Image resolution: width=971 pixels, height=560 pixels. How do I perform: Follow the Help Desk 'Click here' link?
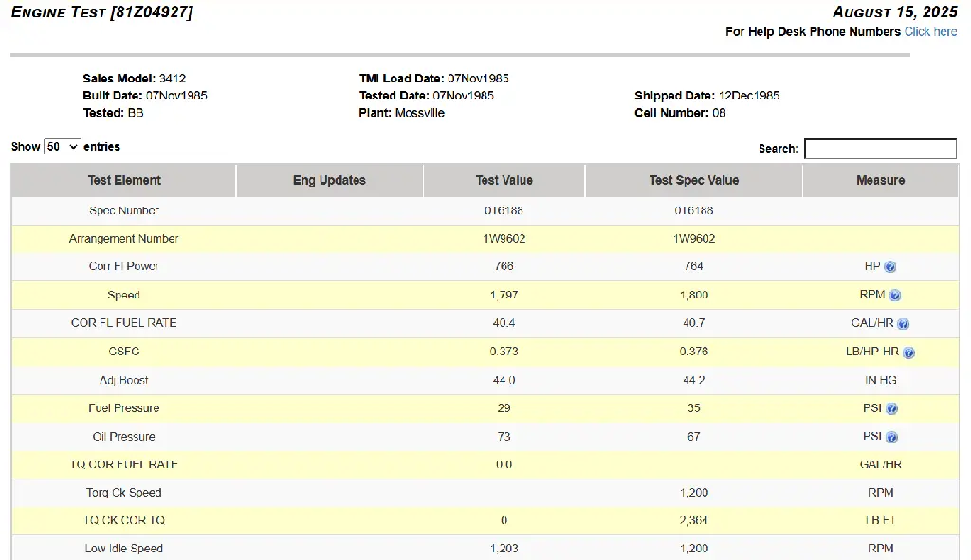click(x=930, y=32)
